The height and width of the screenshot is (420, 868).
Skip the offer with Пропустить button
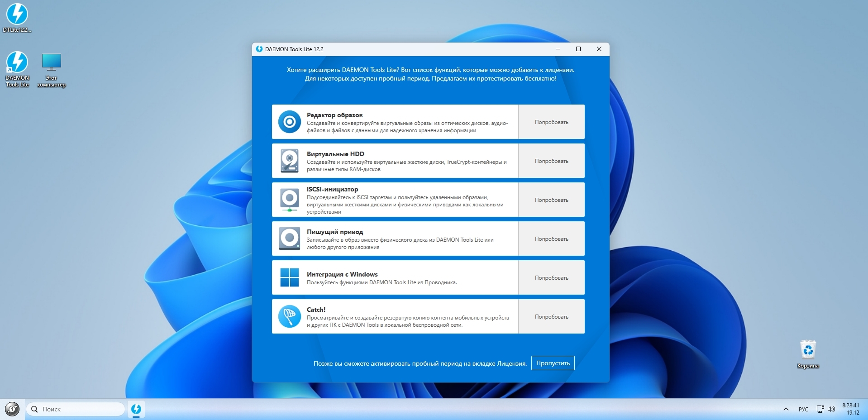[553, 363]
